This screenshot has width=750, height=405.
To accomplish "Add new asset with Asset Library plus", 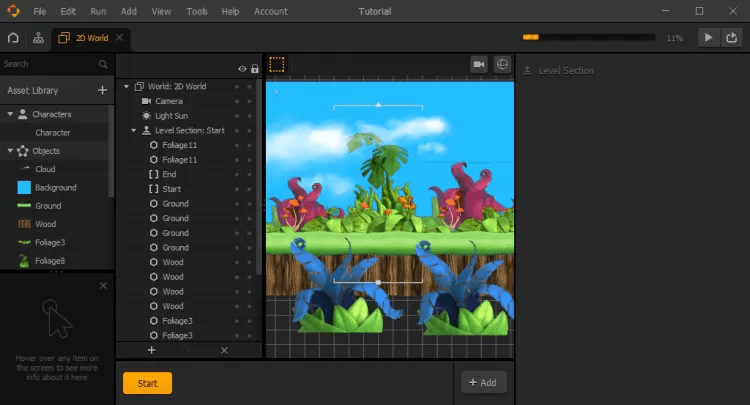I will tap(102, 90).
